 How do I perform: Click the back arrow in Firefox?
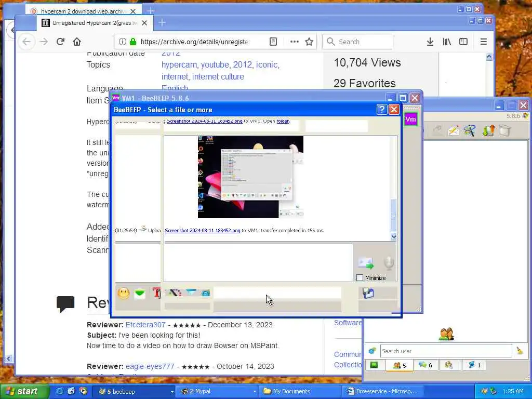coord(26,42)
